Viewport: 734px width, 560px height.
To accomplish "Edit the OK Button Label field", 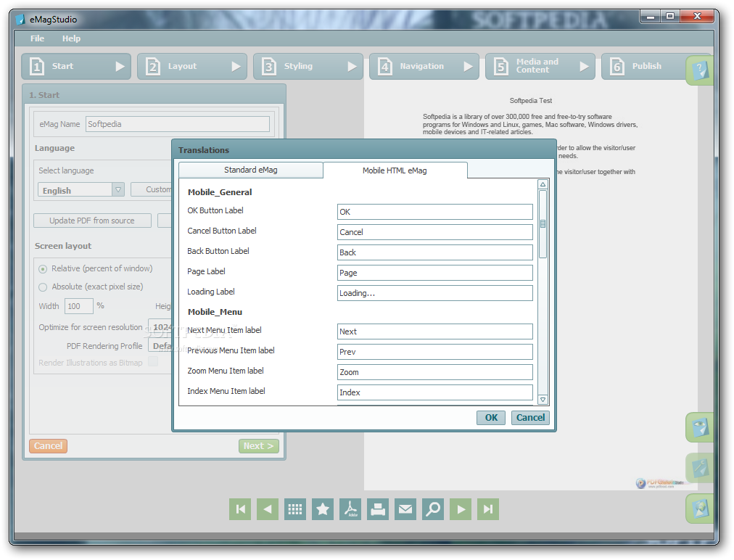I will pos(435,212).
